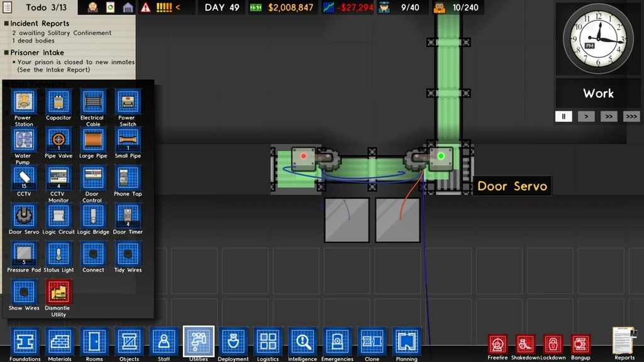Select the Door Servo item
The height and width of the screenshot is (362, 644).
[x=24, y=216]
